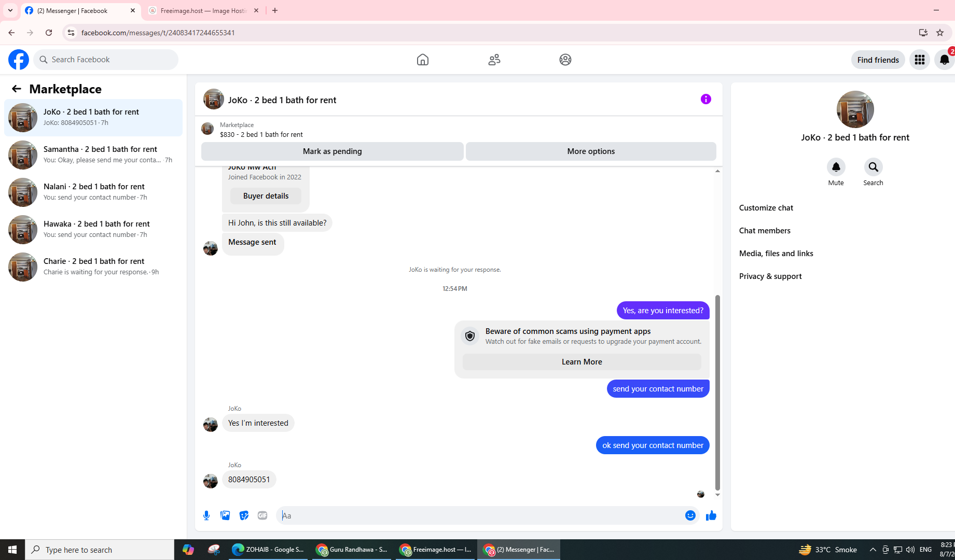
Task: Choose a sticker
Action: pos(244,515)
